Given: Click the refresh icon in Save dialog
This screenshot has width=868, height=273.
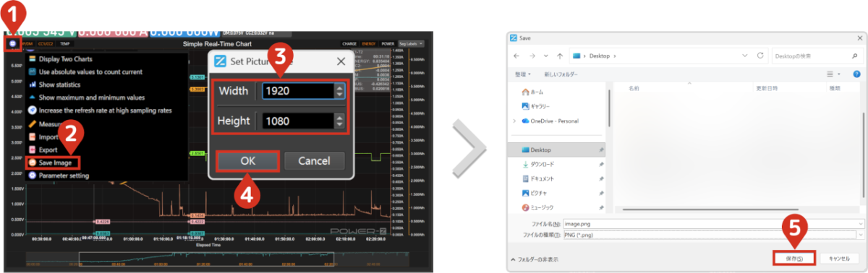Looking at the screenshot, I should [x=760, y=55].
